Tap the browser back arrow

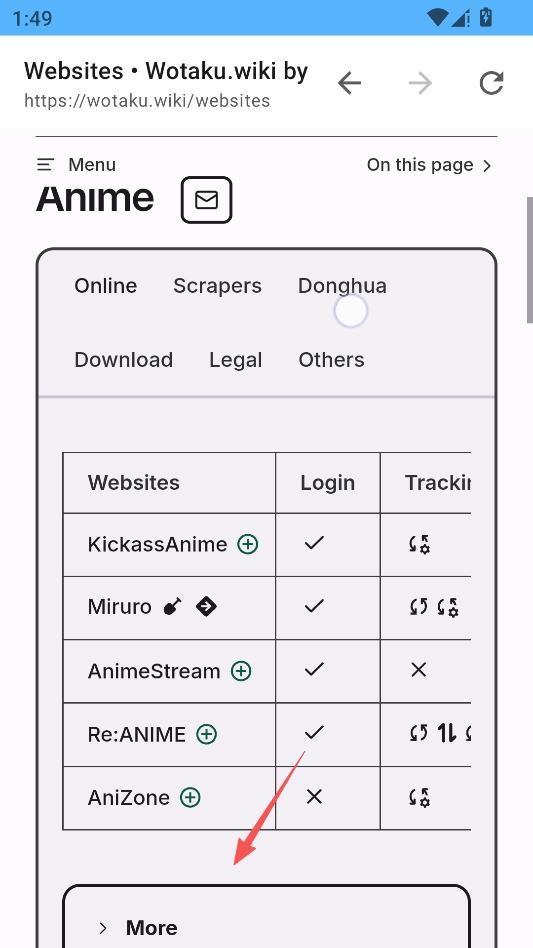[x=349, y=83]
